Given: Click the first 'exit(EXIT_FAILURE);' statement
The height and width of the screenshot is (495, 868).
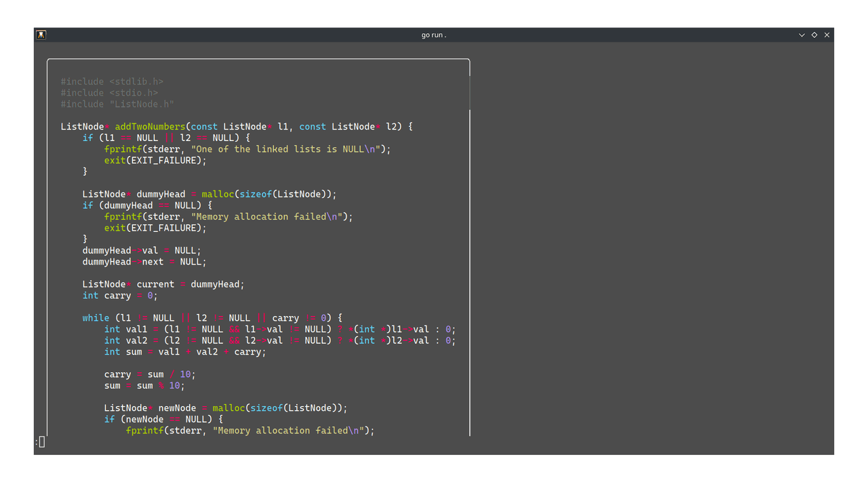Looking at the screenshot, I should [155, 161].
